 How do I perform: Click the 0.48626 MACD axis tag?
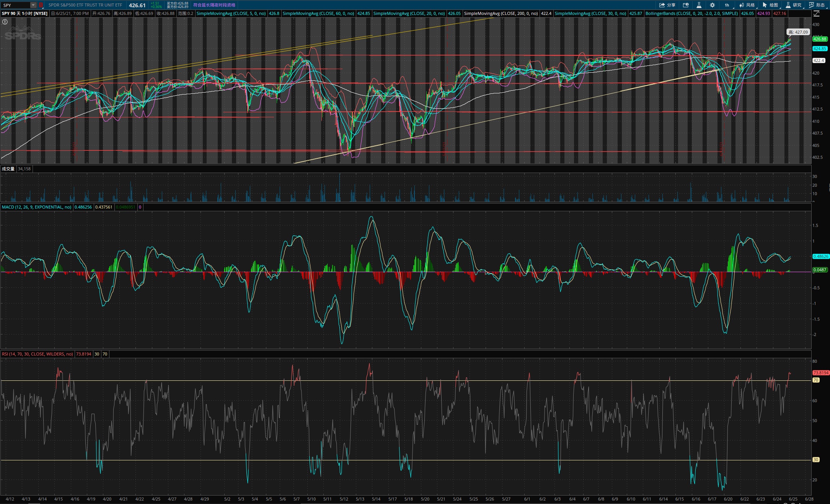tap(821, 256)
